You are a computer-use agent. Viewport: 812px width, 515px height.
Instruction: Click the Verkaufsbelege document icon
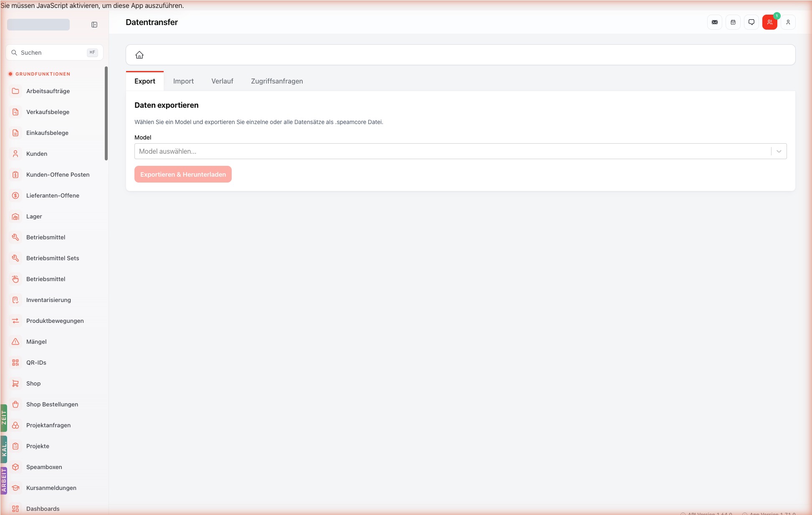point(15,112)
